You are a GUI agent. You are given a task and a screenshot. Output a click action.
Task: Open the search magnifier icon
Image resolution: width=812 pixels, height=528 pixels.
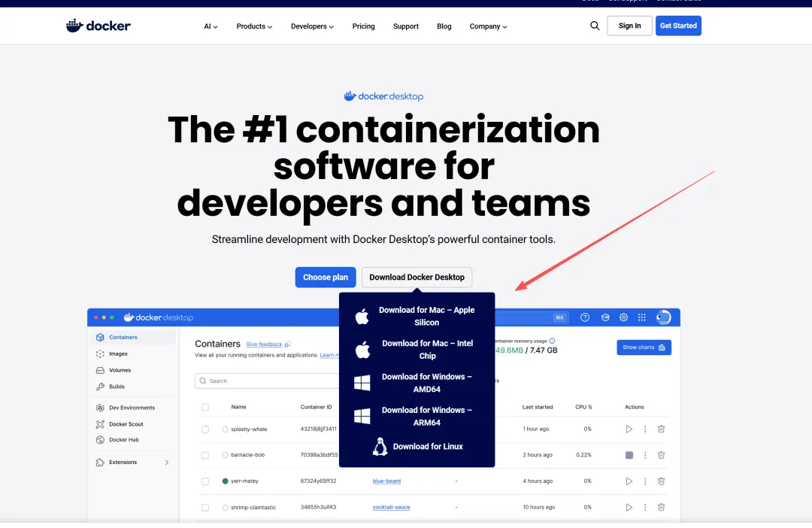coord(595,26)
